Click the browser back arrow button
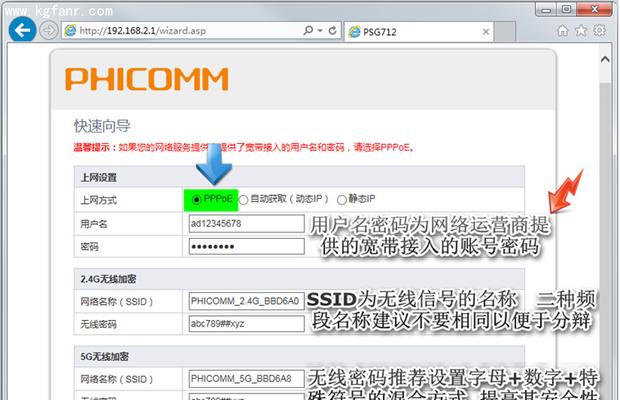The height and width of the screenshot is (400, 620). [x=22, y=30]
